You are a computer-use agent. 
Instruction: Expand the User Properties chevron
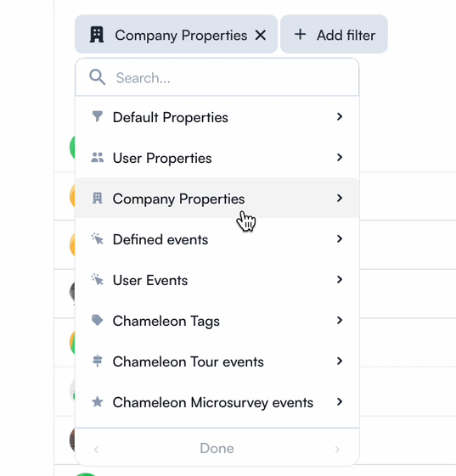click(340, 157)
